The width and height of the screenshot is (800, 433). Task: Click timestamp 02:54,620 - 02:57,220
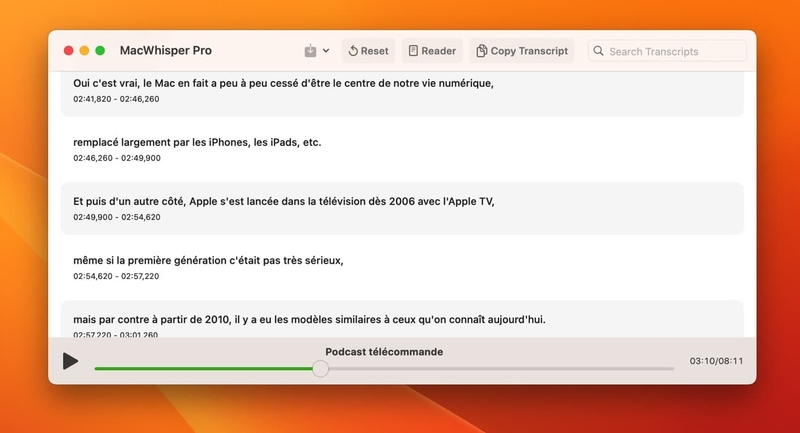coord(116,276)
